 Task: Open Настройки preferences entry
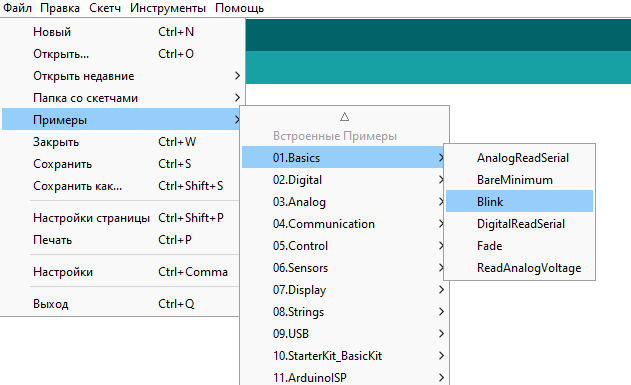click(122, 272)
